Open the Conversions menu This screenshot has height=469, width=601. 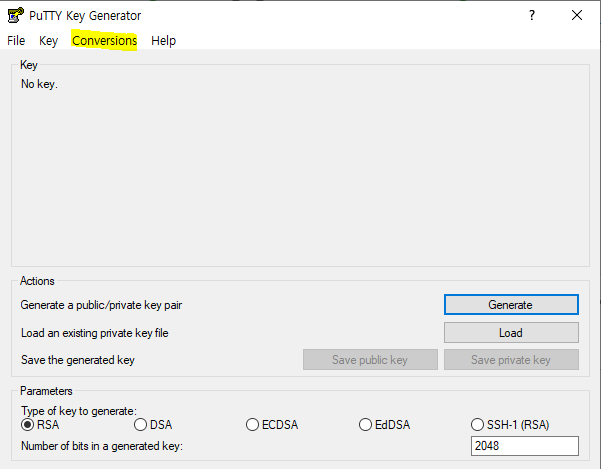pyautogui.click(x=104, y=41)
